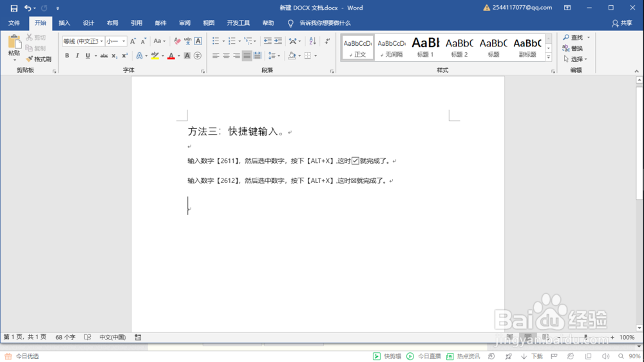644x362 pixels.
Task: Open Paragraph dialog launcher
Action: pyautogui.click(x=332, y=71)
